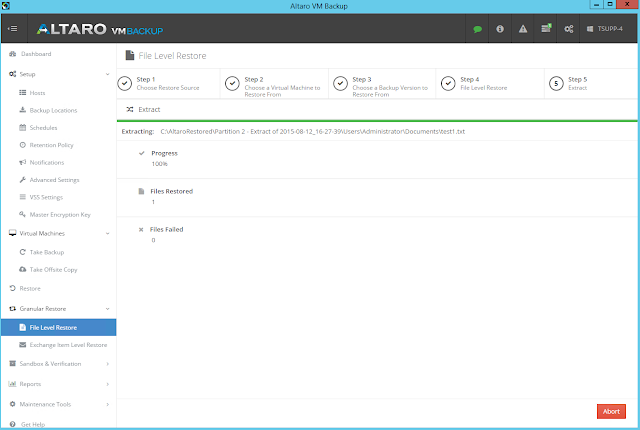
Task: Expand Maintenance Tools section arrow
Action: 107,404
